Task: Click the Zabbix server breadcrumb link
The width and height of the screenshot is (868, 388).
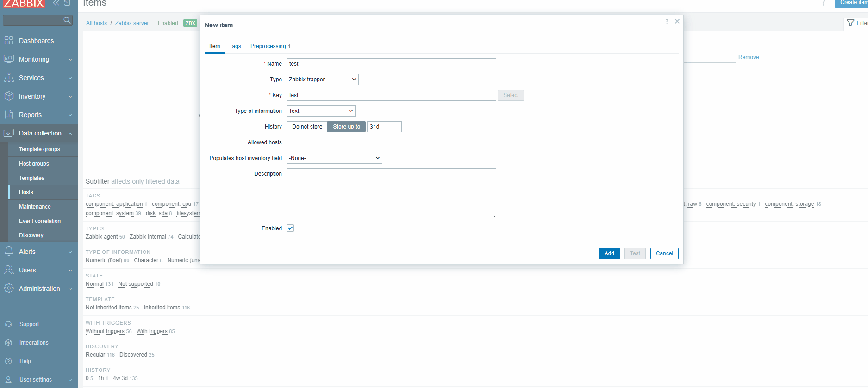Action: (132, 23)
